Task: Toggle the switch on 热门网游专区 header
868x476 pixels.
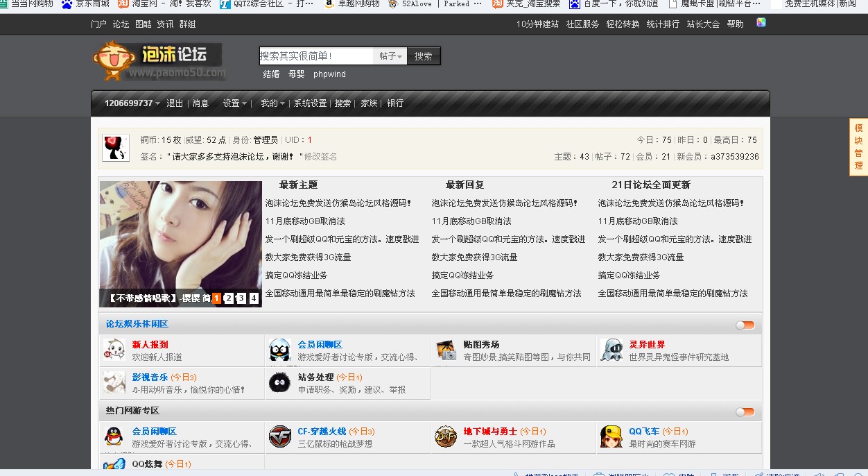Action: pyautogui.click(x=745, y=411)
